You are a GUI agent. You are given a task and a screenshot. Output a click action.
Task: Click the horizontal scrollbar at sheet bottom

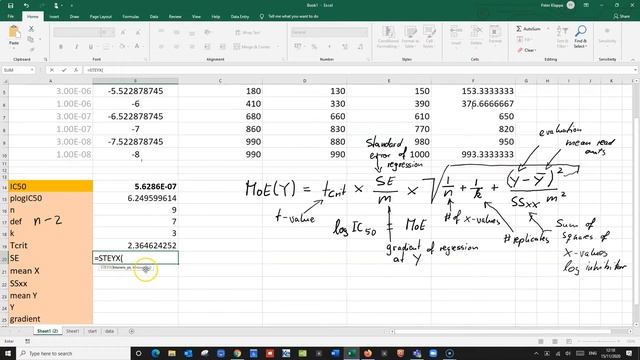(x=503, y=331)
